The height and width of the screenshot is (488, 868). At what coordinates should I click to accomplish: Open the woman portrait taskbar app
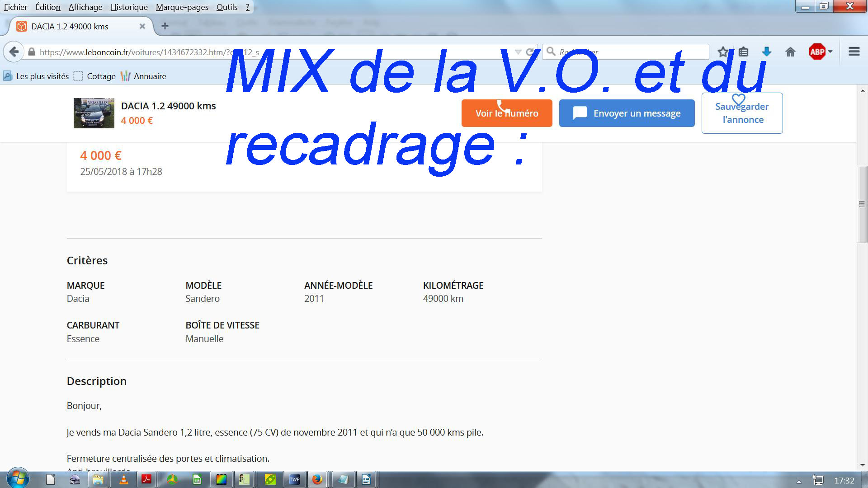tap(244, 479)
